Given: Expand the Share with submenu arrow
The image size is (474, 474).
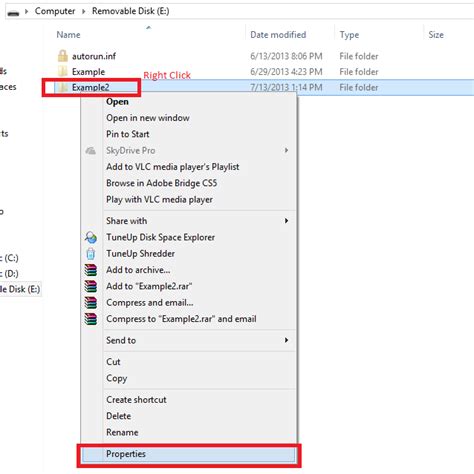Looking at the screenshot, I should click(x=286, y=221).
